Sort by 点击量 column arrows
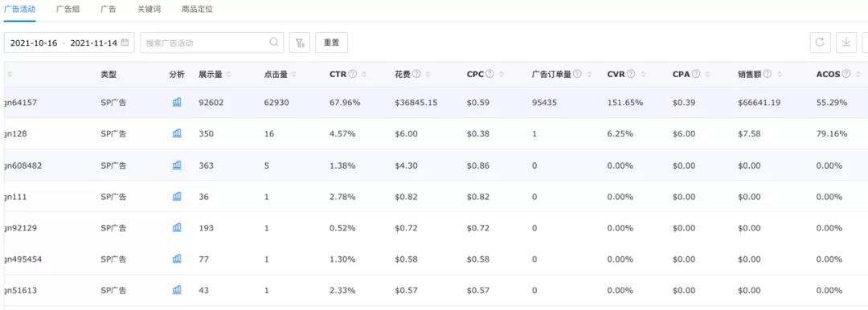 click(294, 74)
